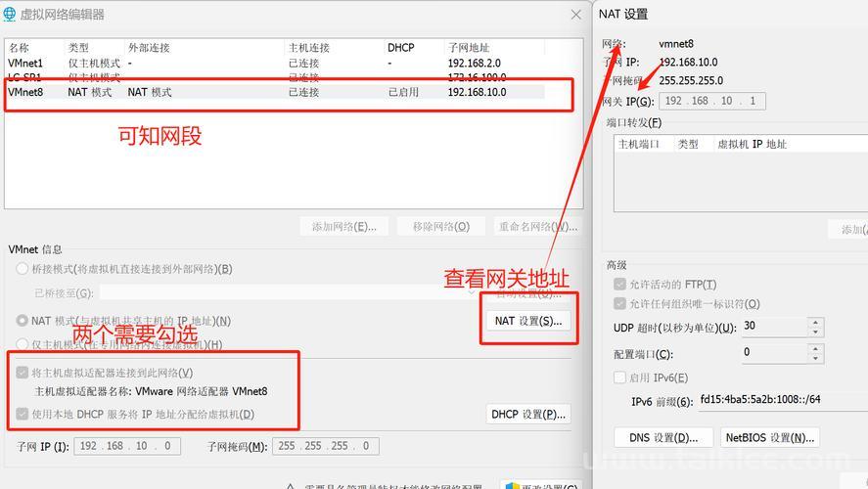
Task: Click the UDP 超时 value field
Action: [x=774, y=326]
